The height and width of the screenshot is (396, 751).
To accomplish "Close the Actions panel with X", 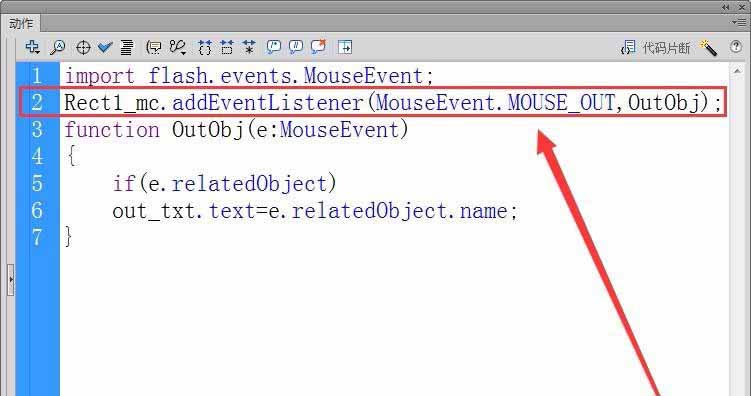I will coord(743,7).
